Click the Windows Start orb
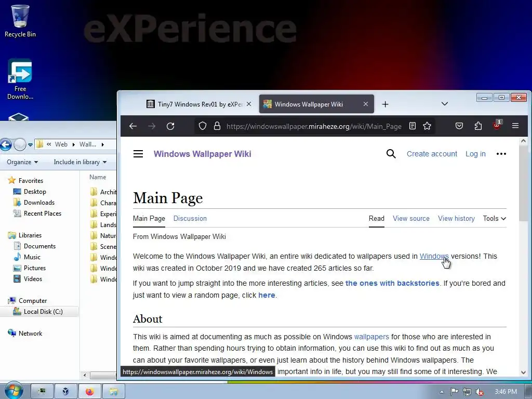This screenshot has width=532, height=399. (13, 391)
